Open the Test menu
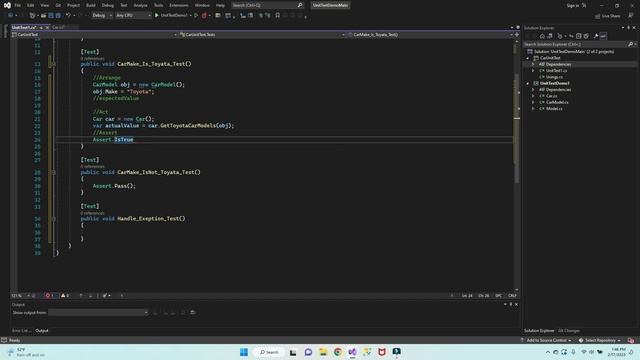This screenshot has height=360, width=640. 124,5
